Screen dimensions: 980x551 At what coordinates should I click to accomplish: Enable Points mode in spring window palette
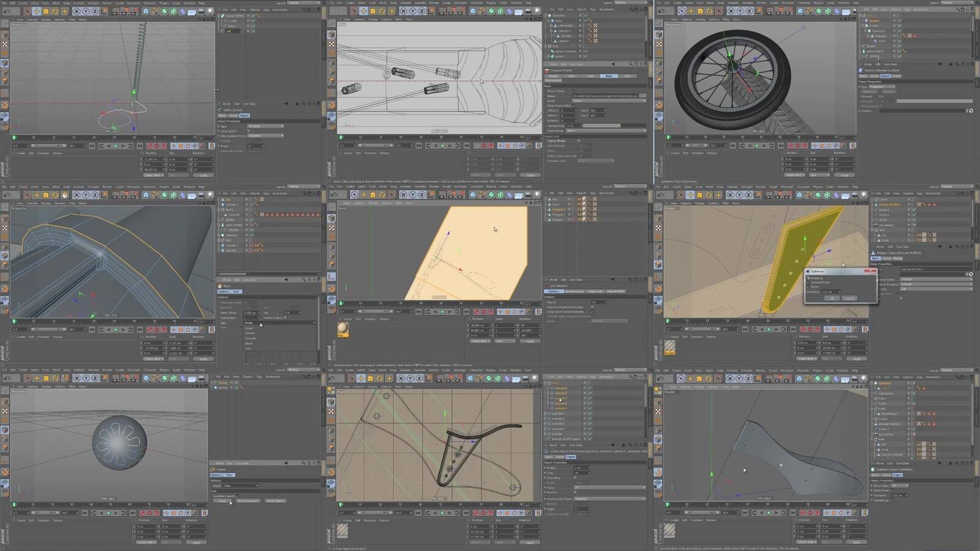point(5,63)
